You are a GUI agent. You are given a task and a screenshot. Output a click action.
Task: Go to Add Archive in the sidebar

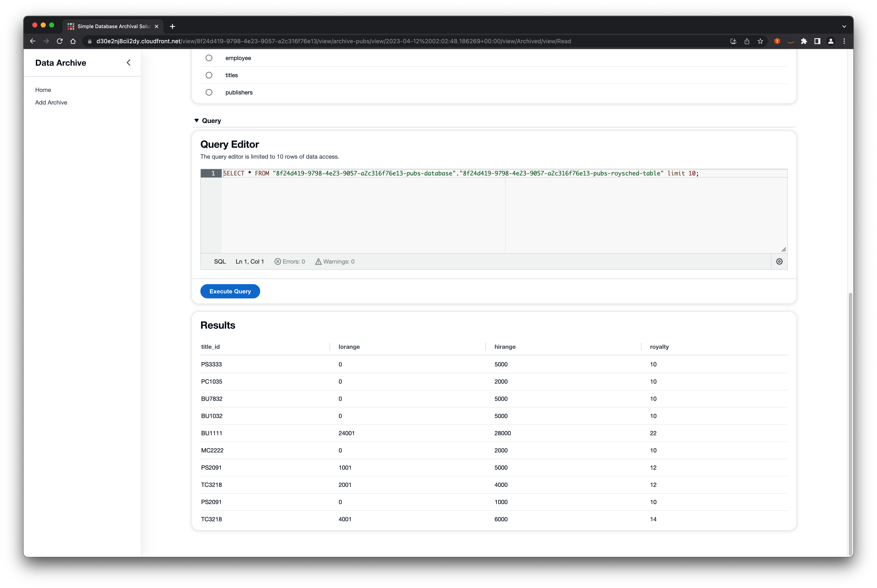tap(51, 102)
